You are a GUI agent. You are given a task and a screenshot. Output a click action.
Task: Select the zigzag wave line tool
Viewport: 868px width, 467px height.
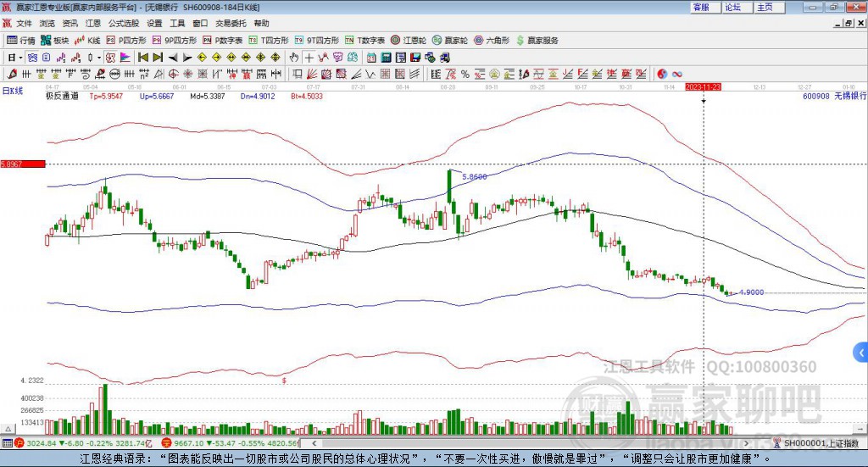click(371, 74)
